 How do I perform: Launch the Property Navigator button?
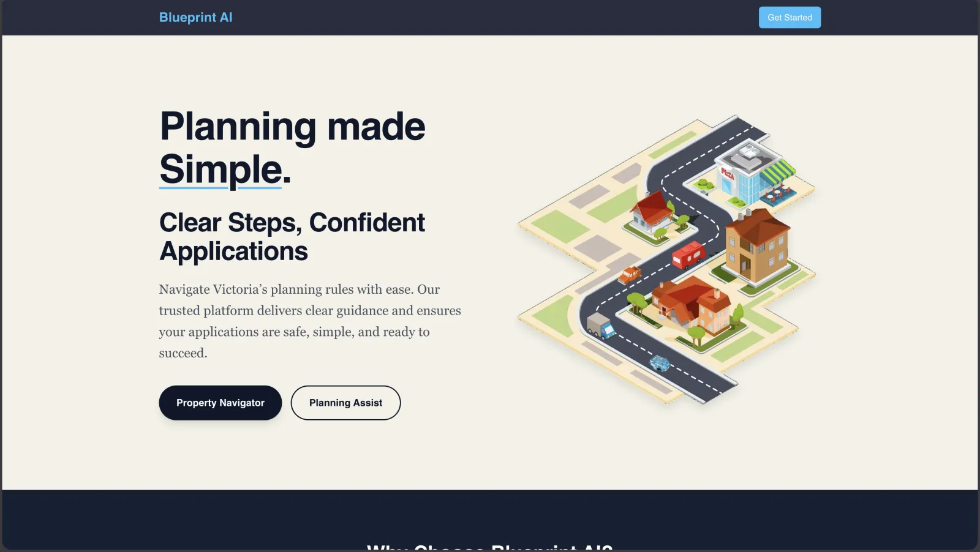point(221,403)
